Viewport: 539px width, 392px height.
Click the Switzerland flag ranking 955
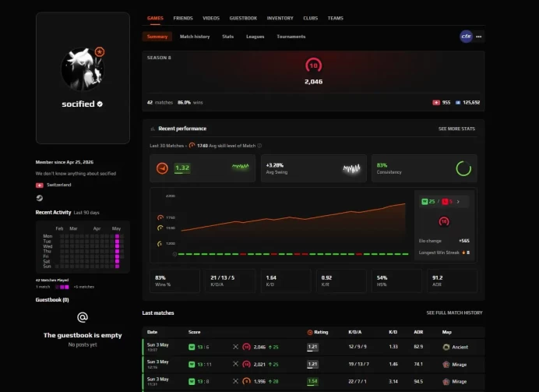pyautogui.click(x=436, y=102)
